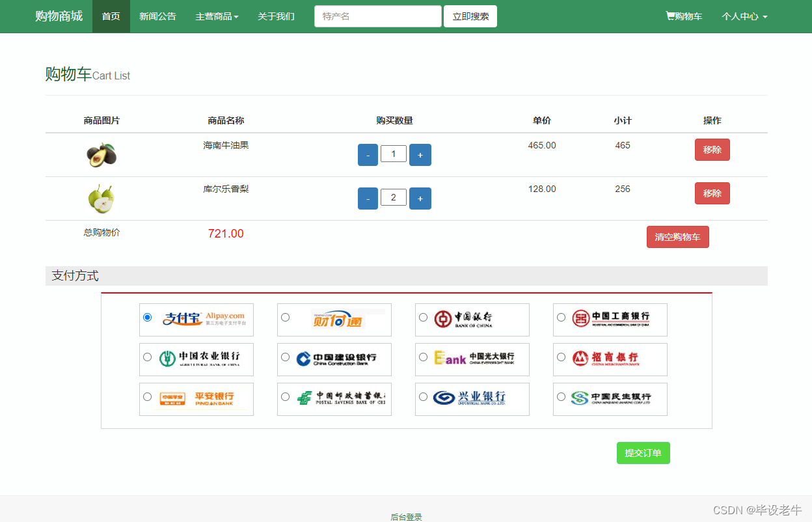This screenshot has height=522, width=812.
Task: Select the Tenpay radio button
Action: pyautogui.click(x=286, y=318)
